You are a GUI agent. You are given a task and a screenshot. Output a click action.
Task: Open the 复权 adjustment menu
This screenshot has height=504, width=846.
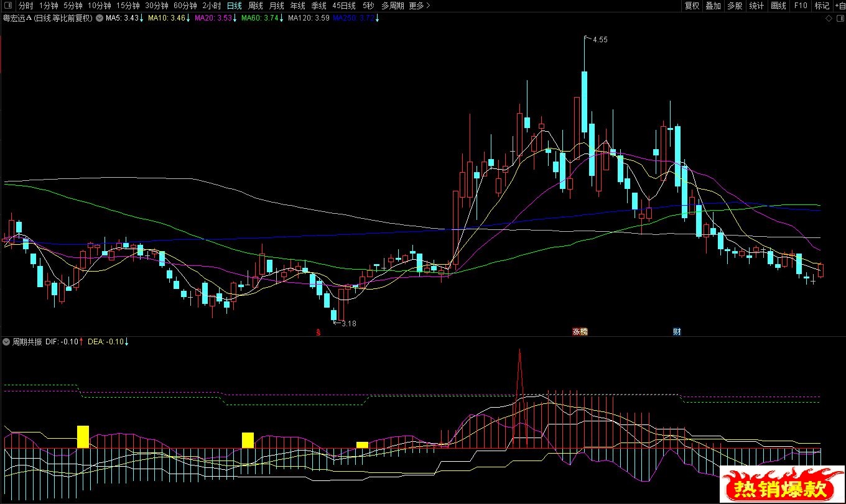(692, 6)
